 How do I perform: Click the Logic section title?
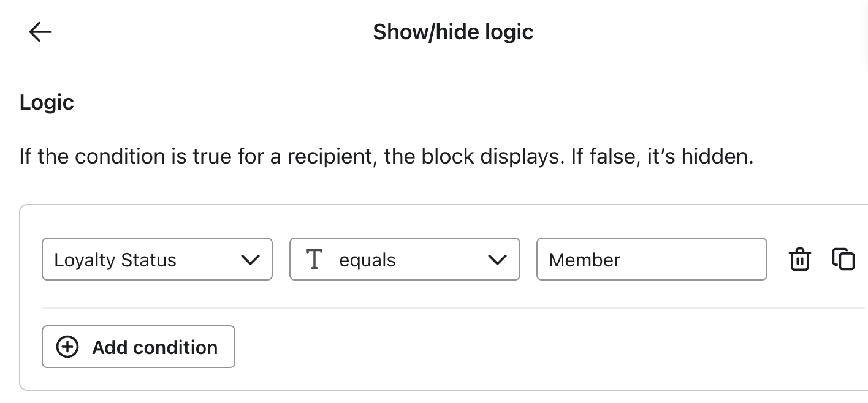coord(47,102)
